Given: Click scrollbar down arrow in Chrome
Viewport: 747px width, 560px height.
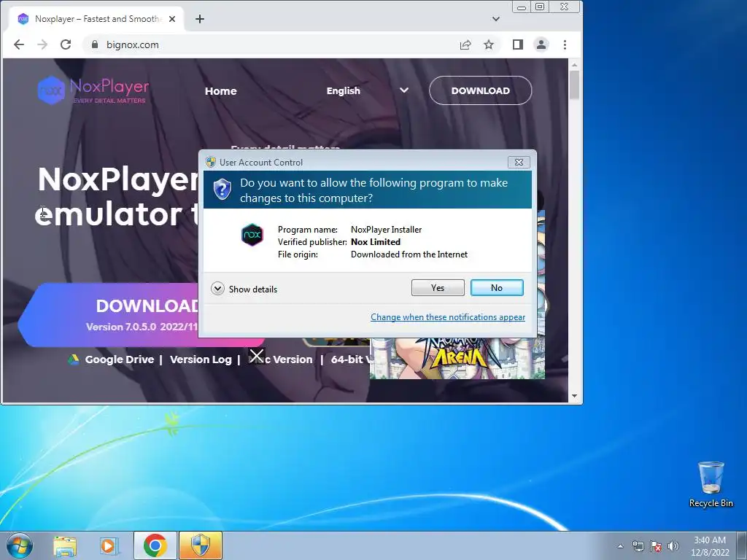Looking at the screenshot, I should pos(574,396).
